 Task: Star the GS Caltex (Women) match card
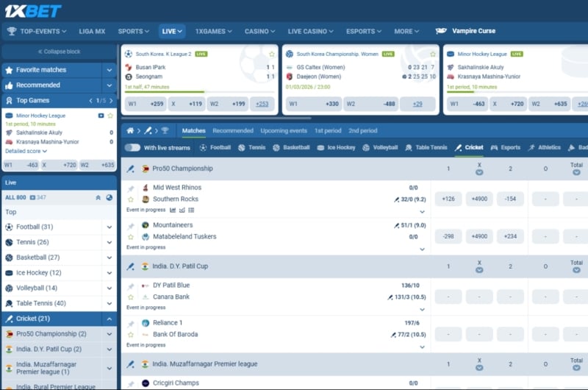pyautogui.click(x=433, y=54)
